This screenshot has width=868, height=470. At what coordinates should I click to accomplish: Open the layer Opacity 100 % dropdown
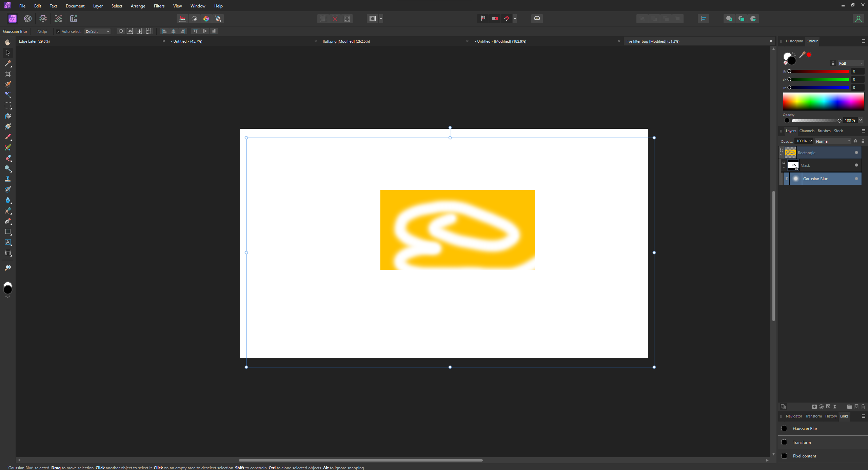point(811,141)
